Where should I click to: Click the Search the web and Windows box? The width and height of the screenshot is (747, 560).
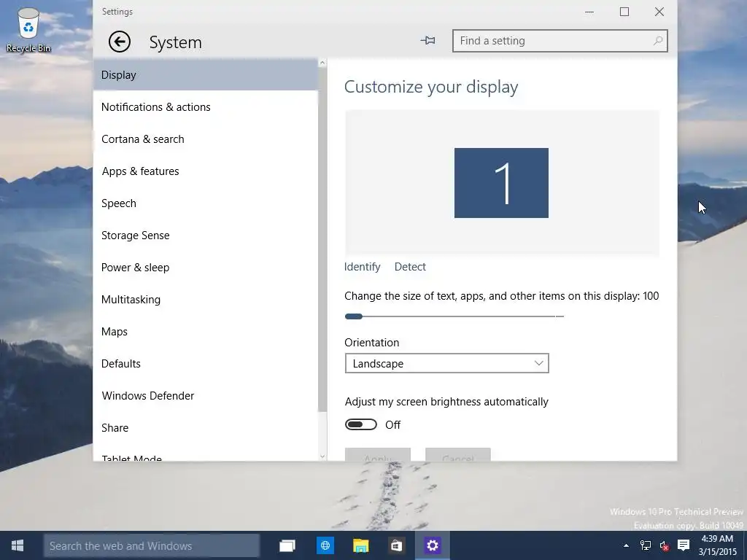(x=152, y=545)
